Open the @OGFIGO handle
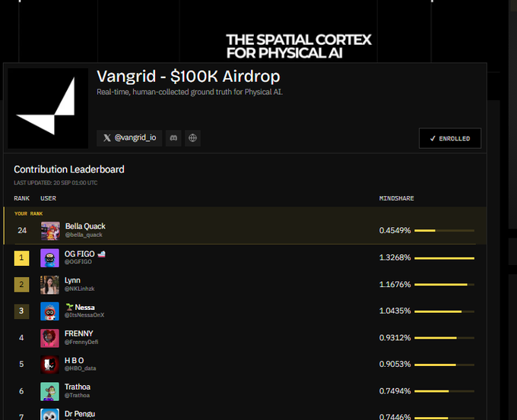Screen dimensions: 517x420 (78, 262)
